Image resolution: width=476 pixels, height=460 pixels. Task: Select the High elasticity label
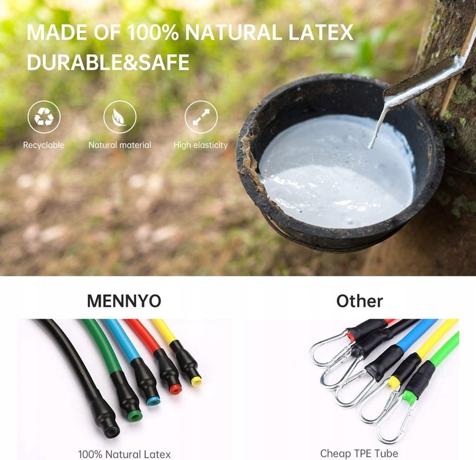point(201,145)
